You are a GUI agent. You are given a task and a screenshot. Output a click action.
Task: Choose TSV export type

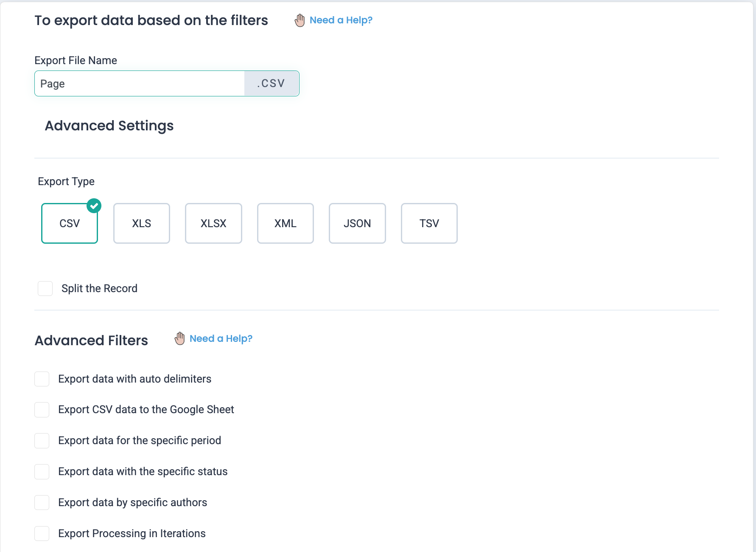[429, 223]
